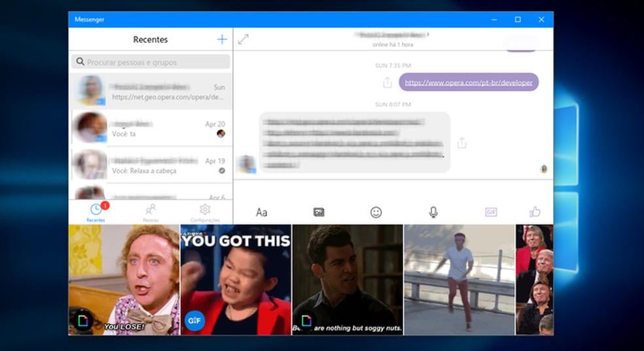Click the blue GIF badge on 'YOU GOT THIS'

click(x=194, y=321)
